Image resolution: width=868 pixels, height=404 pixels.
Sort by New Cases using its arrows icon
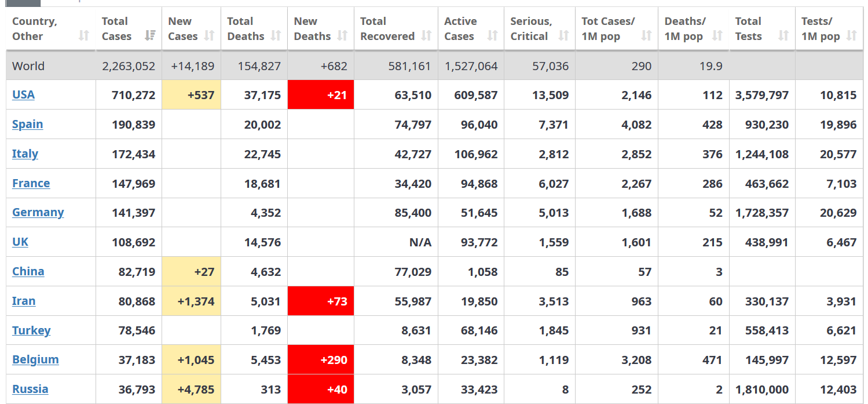pyautogui.click(x=210, y=36)
